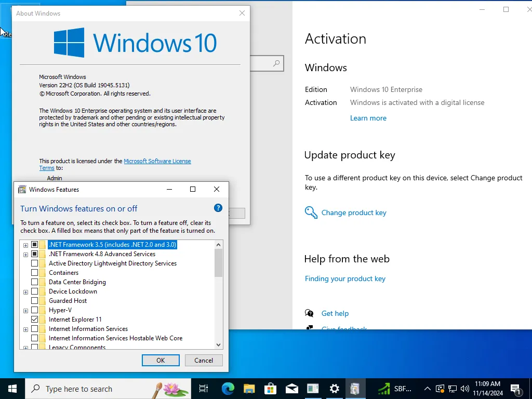This screenshot has width=532, height=399.
Task: Open the Mail app from the taskbar
Action: (291, 388)
